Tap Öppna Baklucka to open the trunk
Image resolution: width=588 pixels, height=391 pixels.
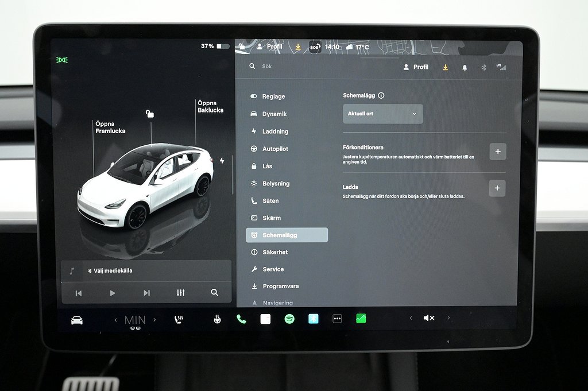pos(210,107)
